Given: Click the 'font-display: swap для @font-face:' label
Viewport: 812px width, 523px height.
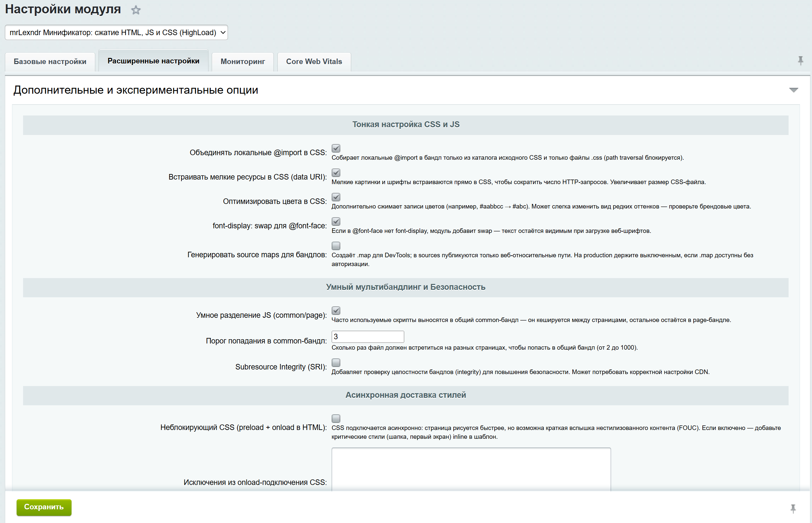Looking at the screenshot, I should point(270,226).
